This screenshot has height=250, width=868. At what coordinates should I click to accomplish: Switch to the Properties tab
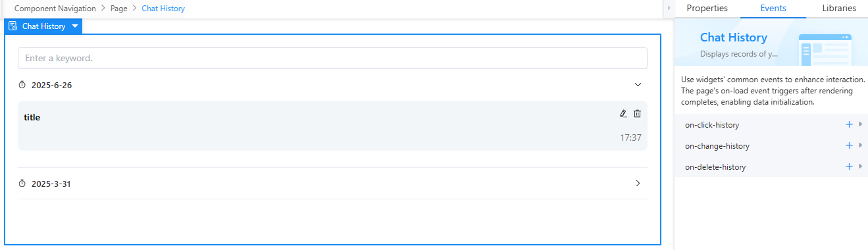click(707, 9)
